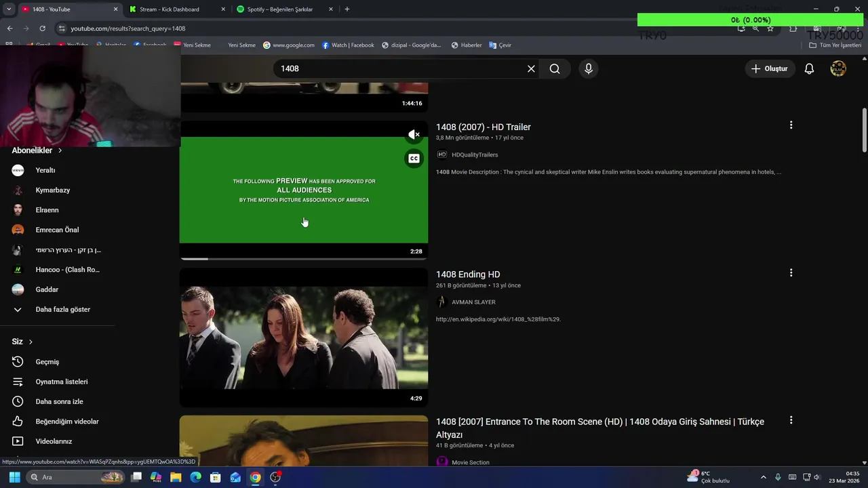Viewport: 868px width, 488px height.
Task: Open Emrecan Önal subscription
Action: (x=58, y=230)
